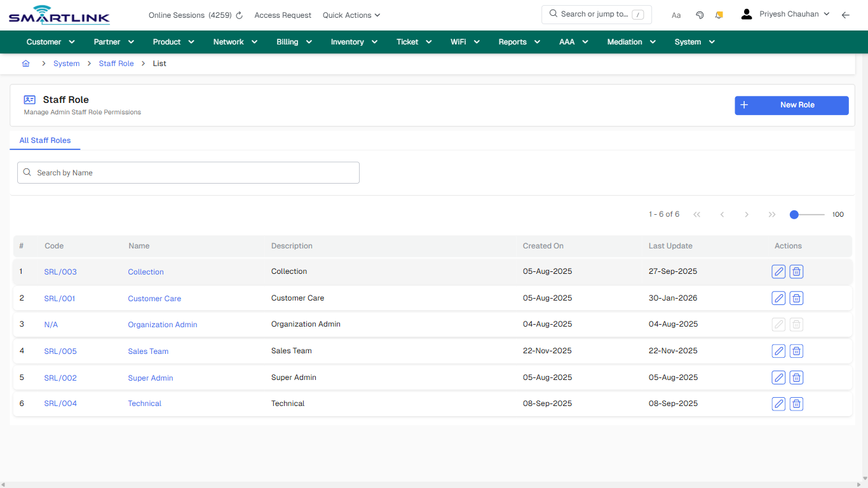
Task: Open the Quick Actions dropdown
Action: coord(351,15)
